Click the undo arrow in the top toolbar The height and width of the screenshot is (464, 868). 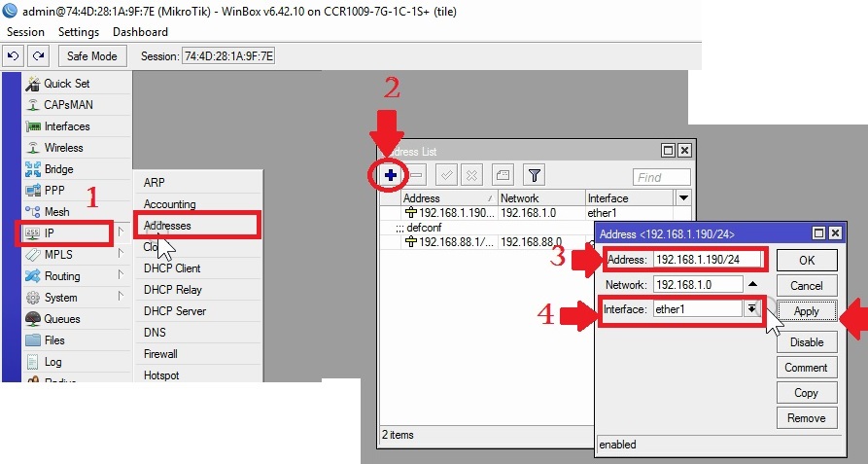tap(14, 56)
